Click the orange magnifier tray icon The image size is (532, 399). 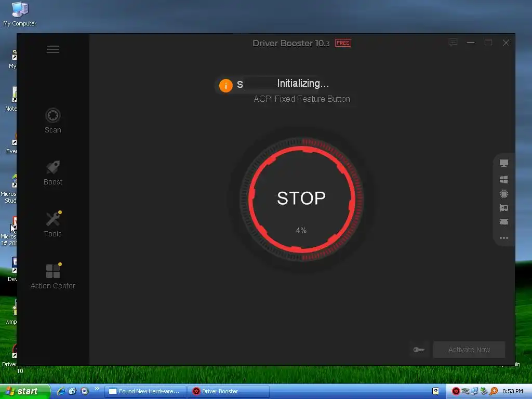[494, 391]
